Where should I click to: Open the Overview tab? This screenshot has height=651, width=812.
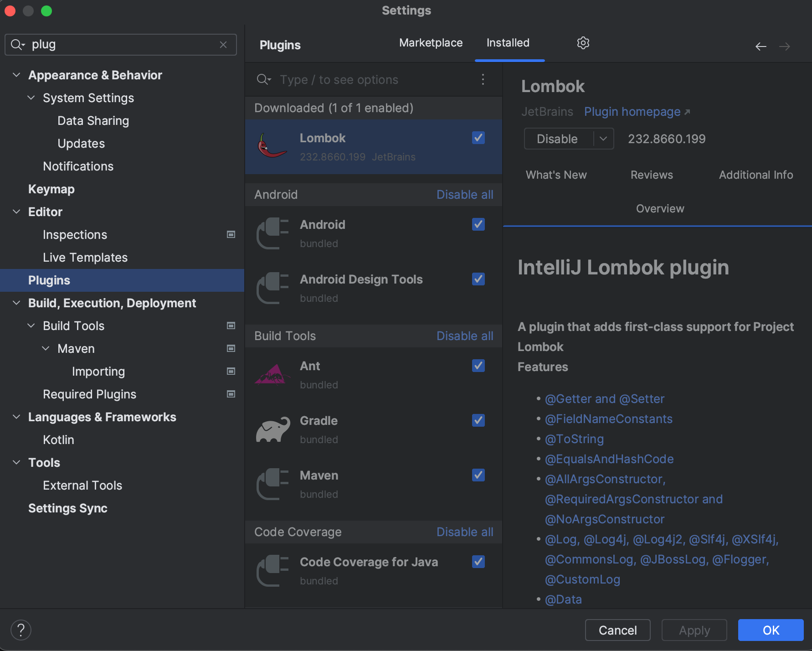click(x=660, y=209)
